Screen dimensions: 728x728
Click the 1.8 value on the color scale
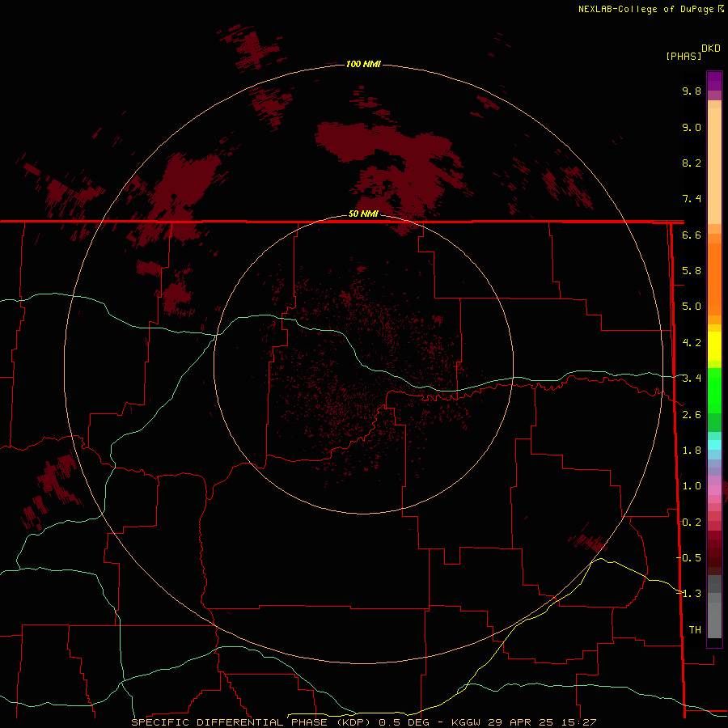pos(692,451)
